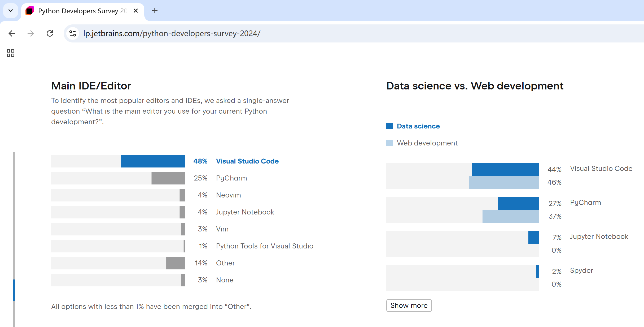The image size is (644, 327).
Task: Click the JetBrains favicon on the tab
Action: pos(30,11)
